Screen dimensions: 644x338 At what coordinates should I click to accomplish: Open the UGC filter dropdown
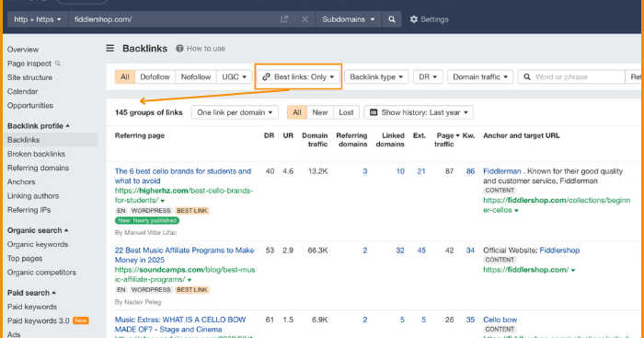click(x=234, y=76)
